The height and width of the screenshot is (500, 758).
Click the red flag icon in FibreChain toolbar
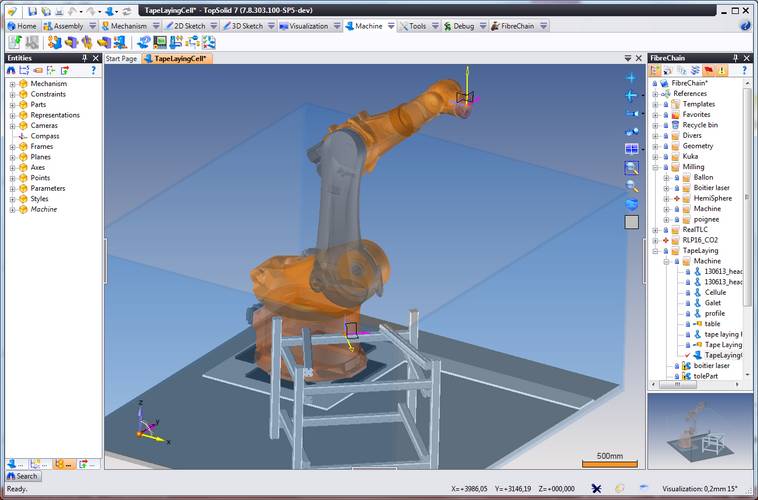[709, 71]
